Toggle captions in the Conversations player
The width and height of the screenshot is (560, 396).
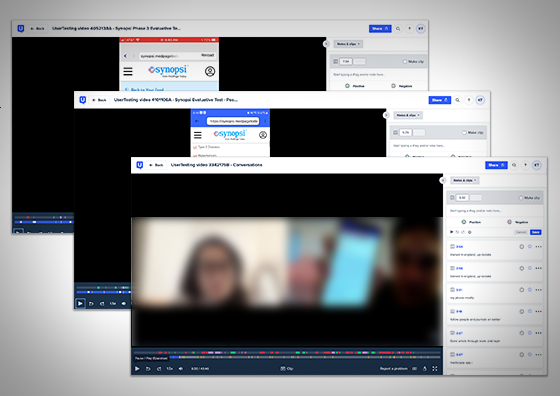[414, 369]
